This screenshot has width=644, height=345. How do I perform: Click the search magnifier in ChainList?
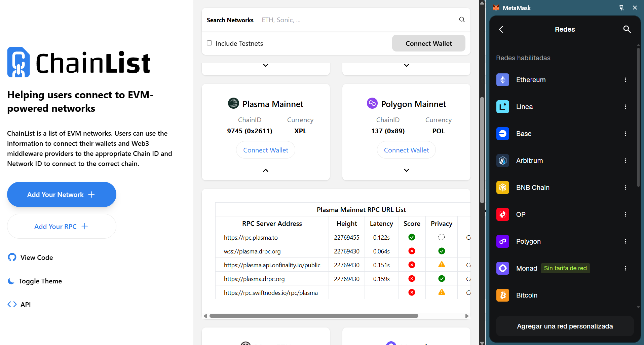click(x=462, y=20)
